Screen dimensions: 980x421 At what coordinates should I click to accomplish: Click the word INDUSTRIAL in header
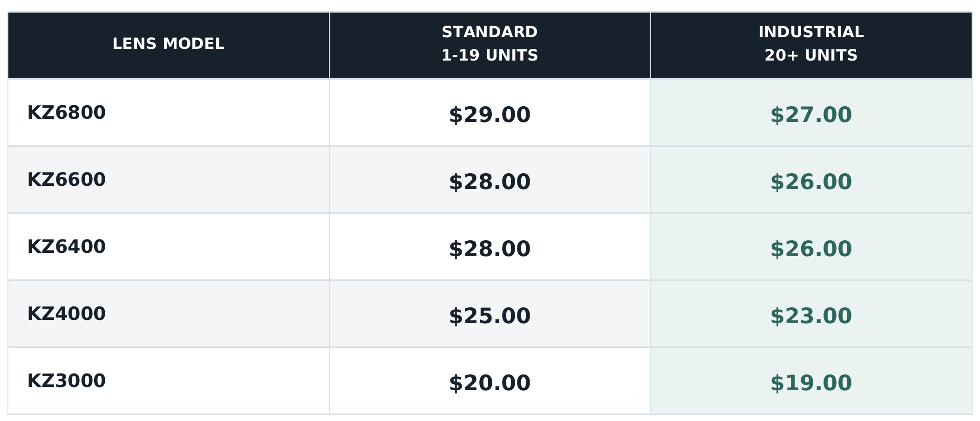(811, 32)
